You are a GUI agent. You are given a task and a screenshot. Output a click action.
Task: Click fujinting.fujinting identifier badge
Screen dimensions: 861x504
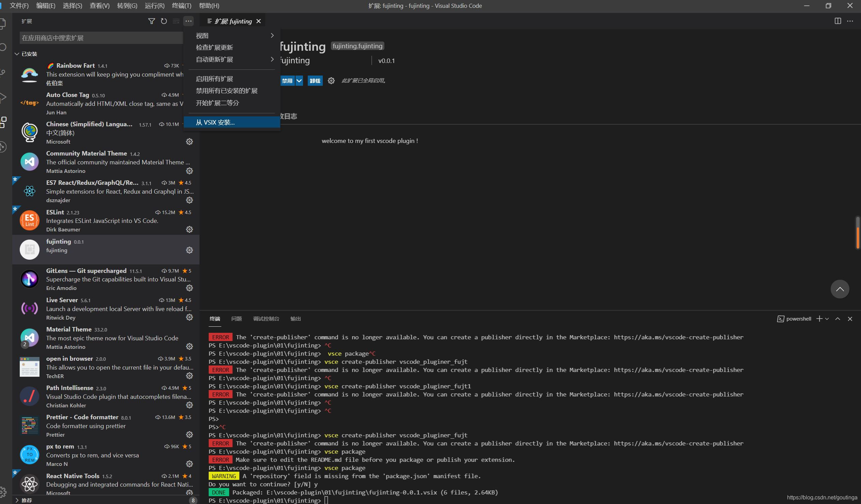click(x=357, y=46)
